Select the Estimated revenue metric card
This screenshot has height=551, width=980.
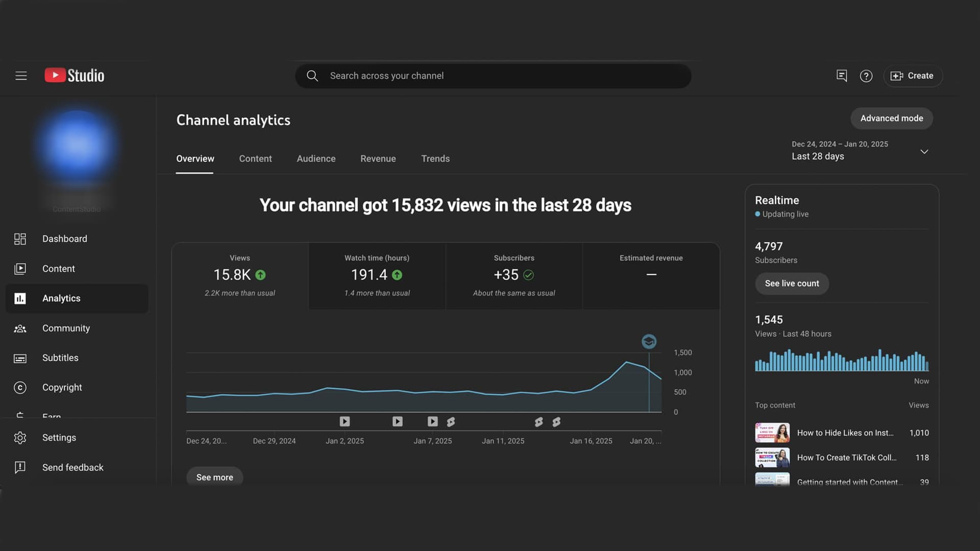coord(651,275)
